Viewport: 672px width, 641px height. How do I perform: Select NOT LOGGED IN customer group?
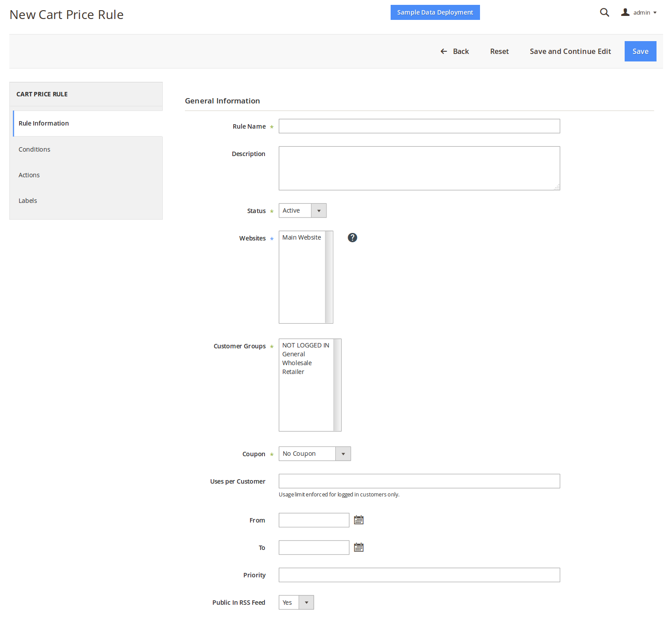tap(306, 345)
